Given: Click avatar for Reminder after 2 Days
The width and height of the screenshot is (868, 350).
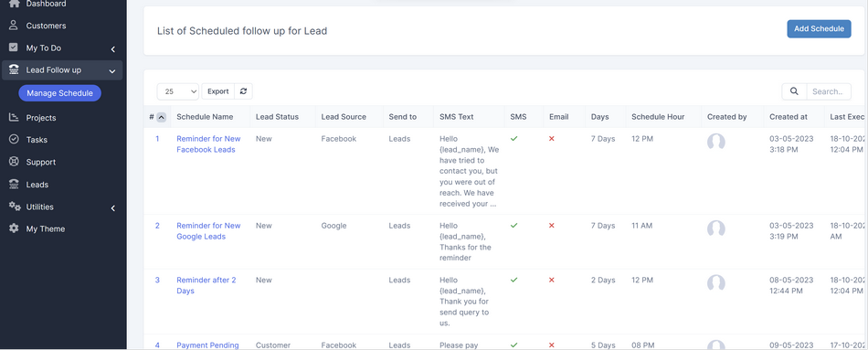Looking at the screenshot, I should 715,282.
